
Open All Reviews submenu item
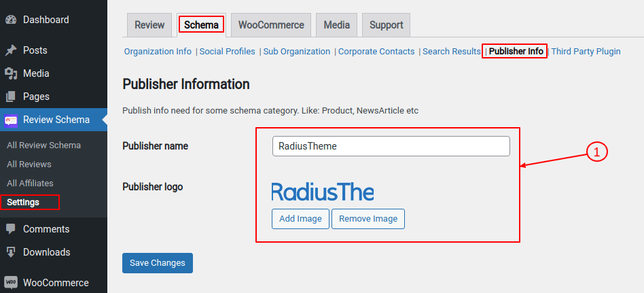(29, 165)
